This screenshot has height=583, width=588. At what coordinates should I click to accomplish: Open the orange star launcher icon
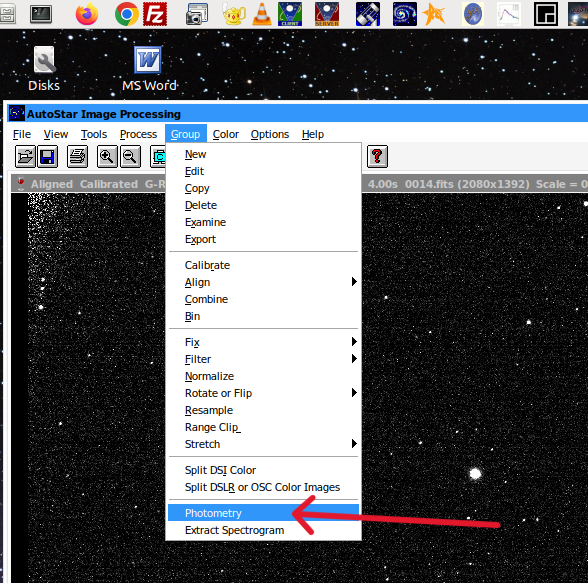pos(434,14)
